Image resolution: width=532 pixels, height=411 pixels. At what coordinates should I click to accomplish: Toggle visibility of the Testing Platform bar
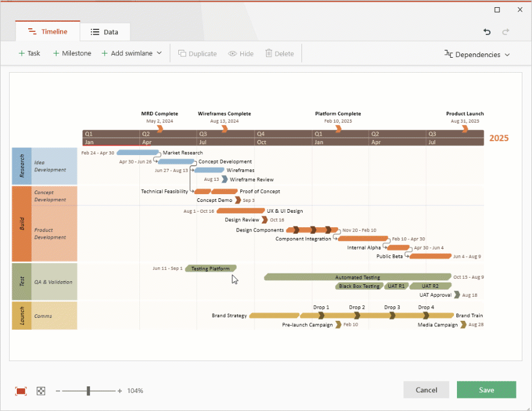pos(211,269)
